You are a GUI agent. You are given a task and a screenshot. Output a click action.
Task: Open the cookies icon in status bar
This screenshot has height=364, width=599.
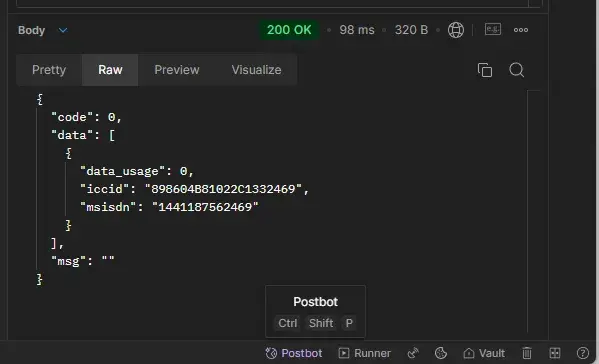pos(441,353)
